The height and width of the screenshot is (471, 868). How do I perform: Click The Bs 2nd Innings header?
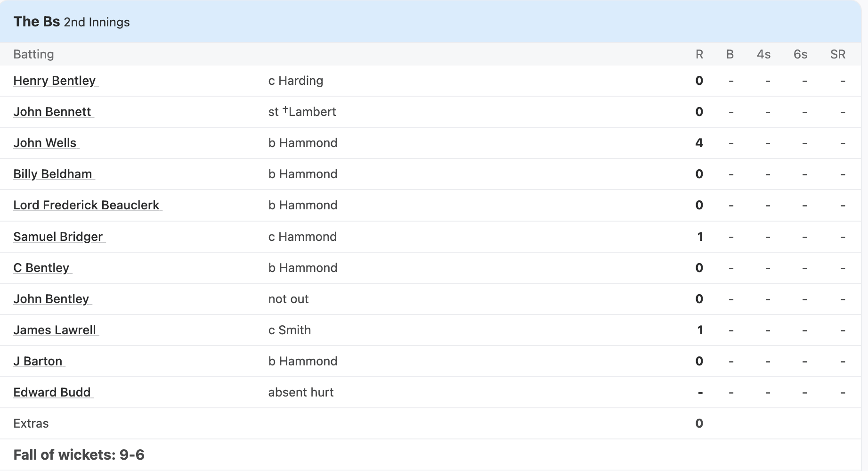(72, 22)
